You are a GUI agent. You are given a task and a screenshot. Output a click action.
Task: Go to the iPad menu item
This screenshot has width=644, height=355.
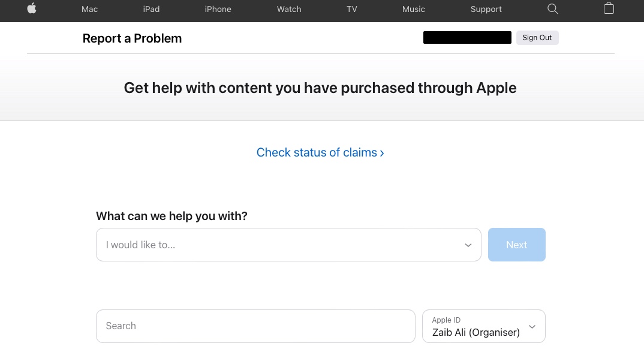point(151,9)
